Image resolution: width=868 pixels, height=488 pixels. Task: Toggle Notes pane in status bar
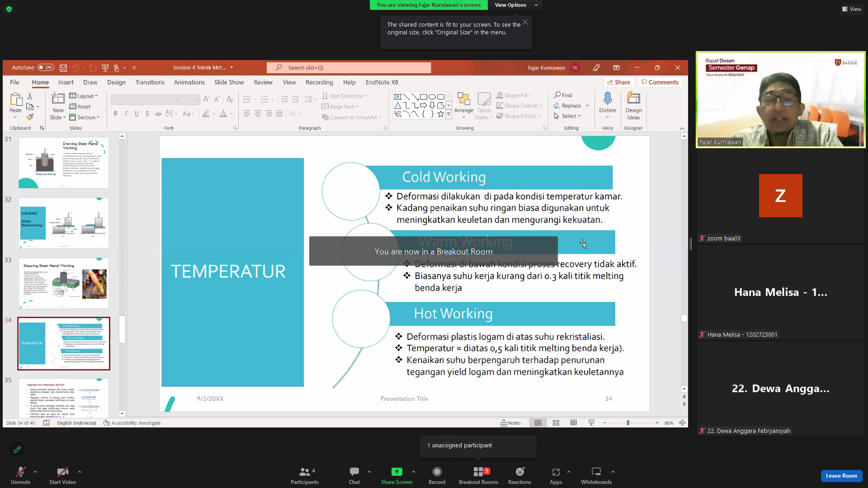pyautogui.click(x=511, y=423)
